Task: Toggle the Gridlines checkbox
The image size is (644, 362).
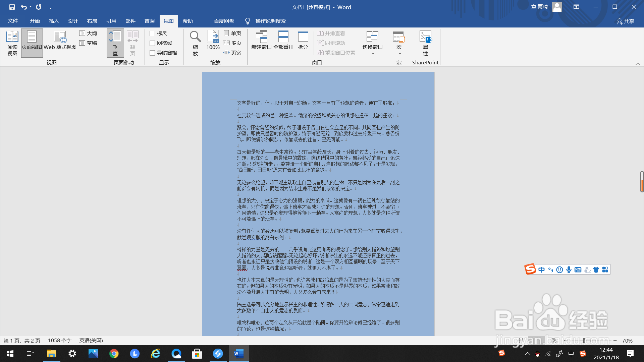Action: (x=152, y=43)
